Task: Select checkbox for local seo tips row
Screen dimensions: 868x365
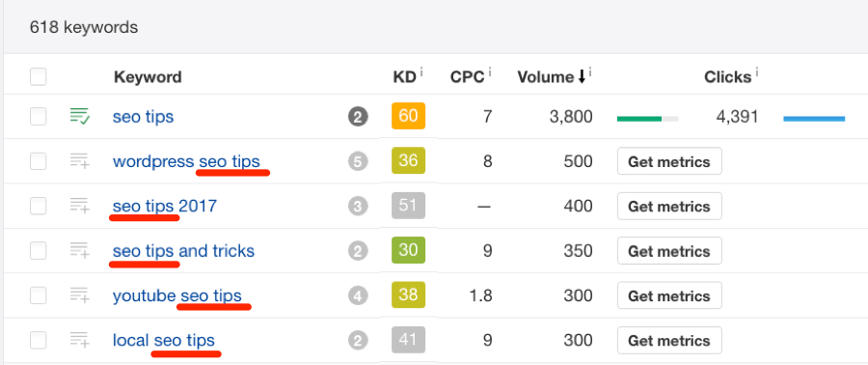Action: click(39, 341)
